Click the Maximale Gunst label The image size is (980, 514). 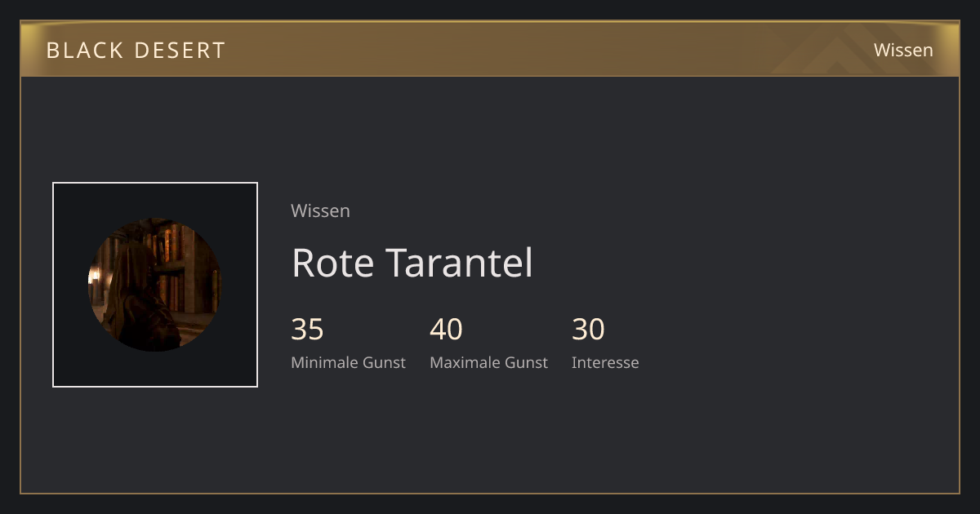(x=488, y=362)
